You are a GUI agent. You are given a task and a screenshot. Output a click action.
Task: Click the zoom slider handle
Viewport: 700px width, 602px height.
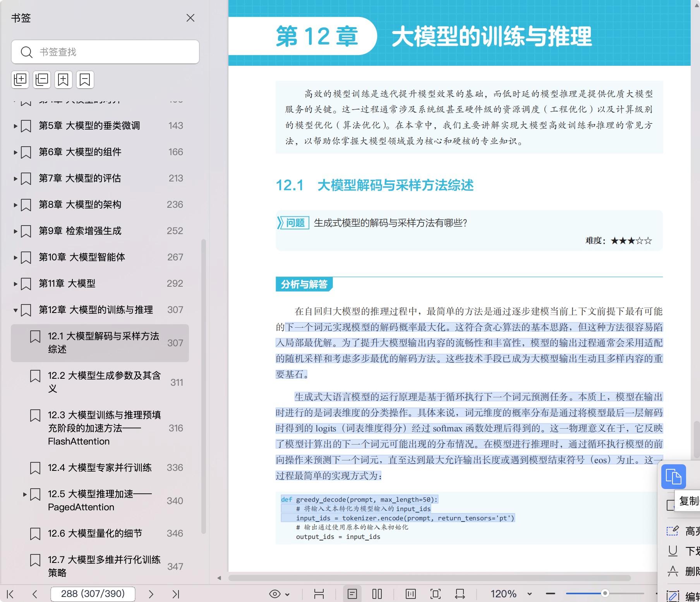[x=605, y=593]
